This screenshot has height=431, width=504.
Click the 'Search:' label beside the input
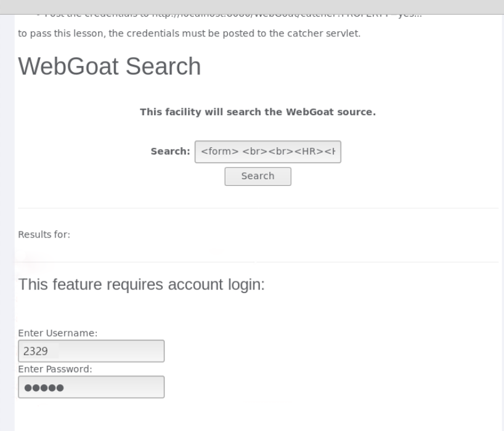tap(170, 151)
